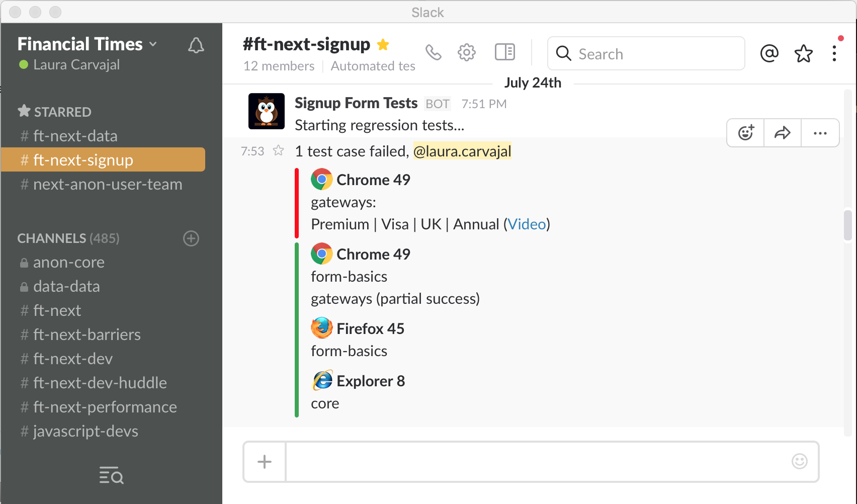Click Laura Carvajal presence status
The height and width of the screenshot is (504, 857).
pos(69,64)
